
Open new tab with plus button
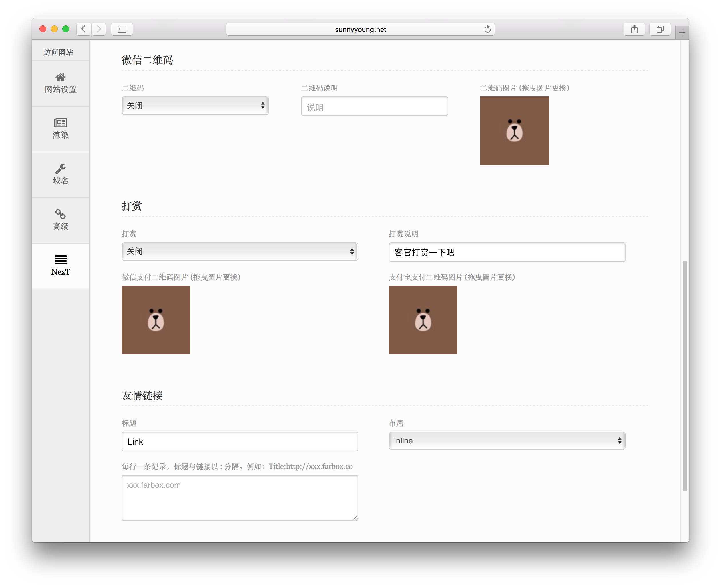point(682,33)
